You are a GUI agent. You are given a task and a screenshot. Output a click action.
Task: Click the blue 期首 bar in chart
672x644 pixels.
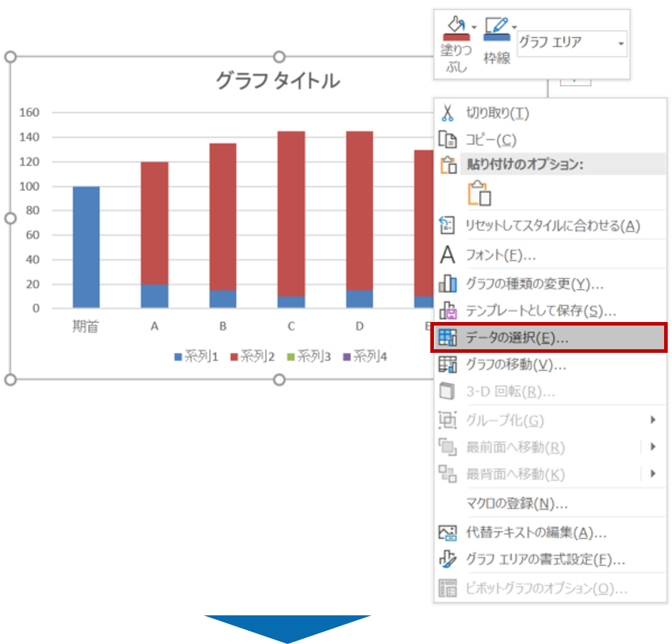tap(86, 247)
